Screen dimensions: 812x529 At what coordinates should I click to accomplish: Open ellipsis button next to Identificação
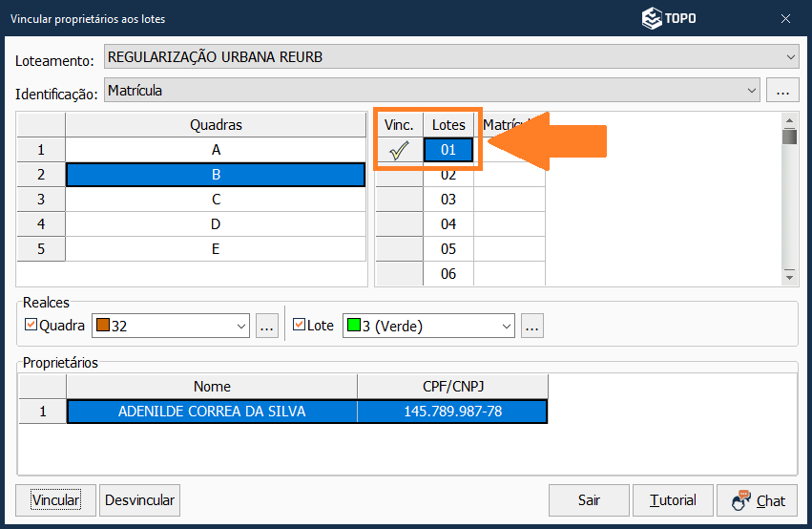781,91
